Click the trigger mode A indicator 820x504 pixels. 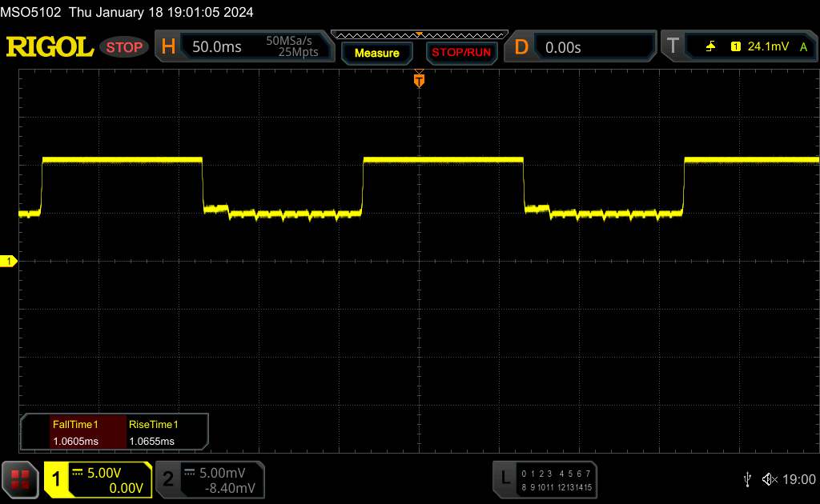[803, 47]
